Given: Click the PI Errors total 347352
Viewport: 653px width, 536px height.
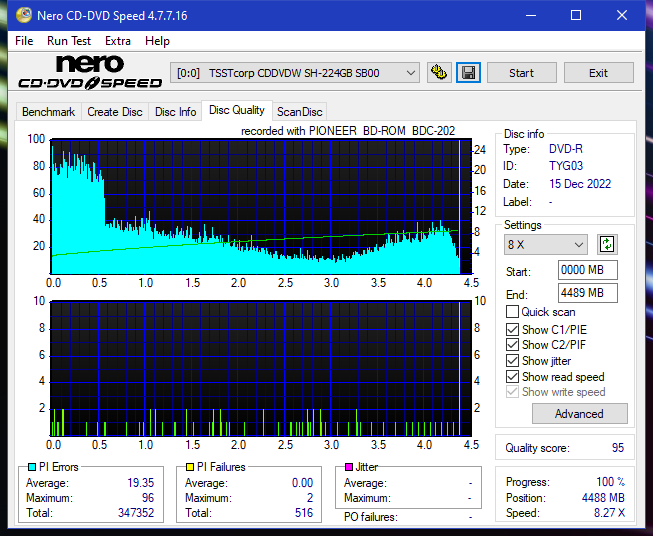Looking at the screenshot, I should pyautogui.click(x=136, y=513).
